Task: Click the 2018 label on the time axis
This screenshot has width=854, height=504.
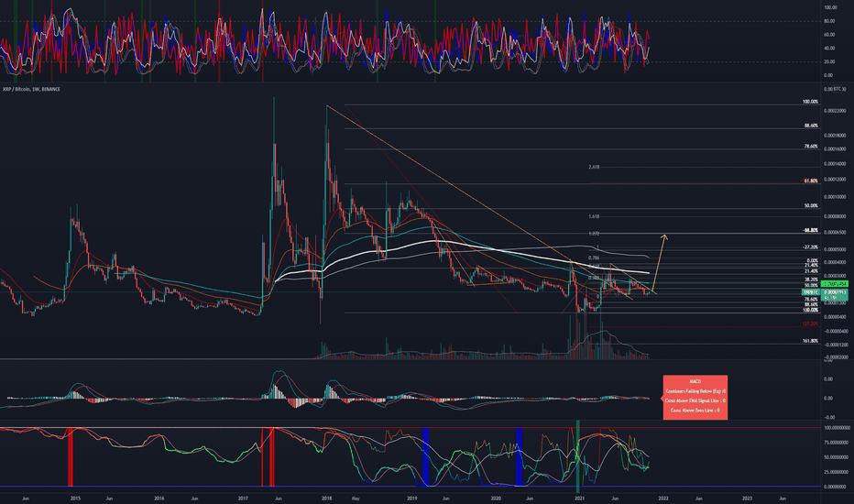Action: 327,498
